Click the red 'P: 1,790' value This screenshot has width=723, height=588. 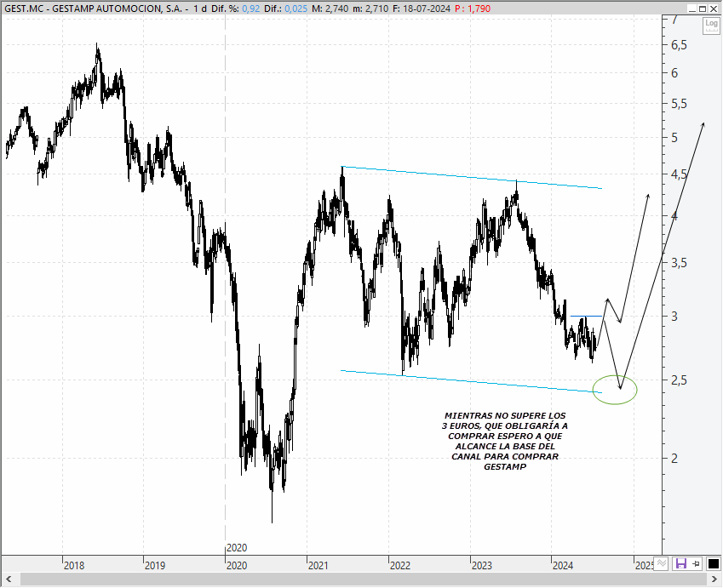473,9
